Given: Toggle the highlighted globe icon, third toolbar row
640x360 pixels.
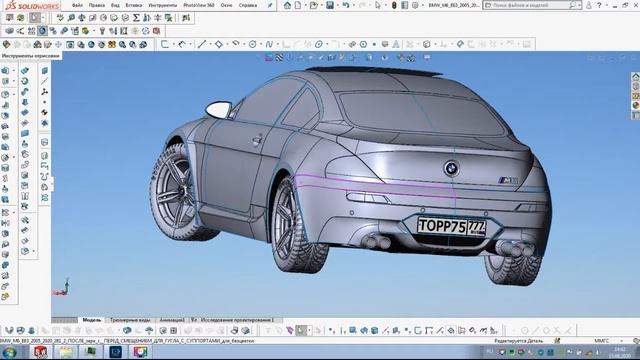Looking at the screenshot, I should coord(42,31).
